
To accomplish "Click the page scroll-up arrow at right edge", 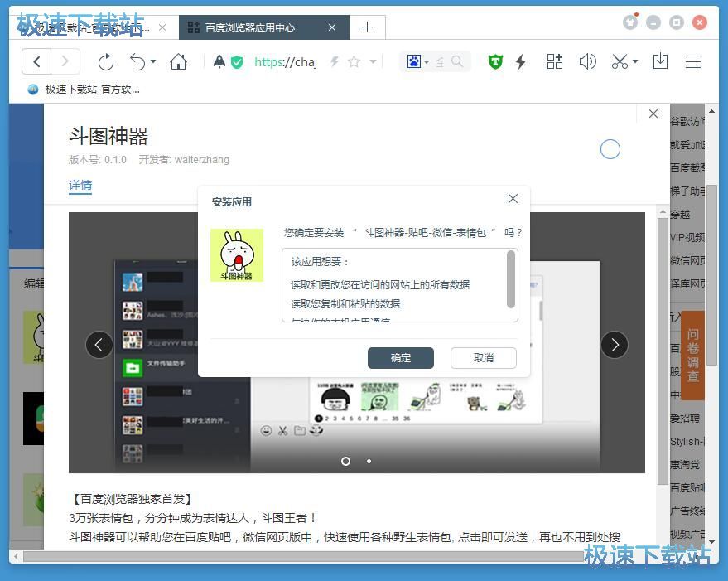I will (x=711, y=111).
